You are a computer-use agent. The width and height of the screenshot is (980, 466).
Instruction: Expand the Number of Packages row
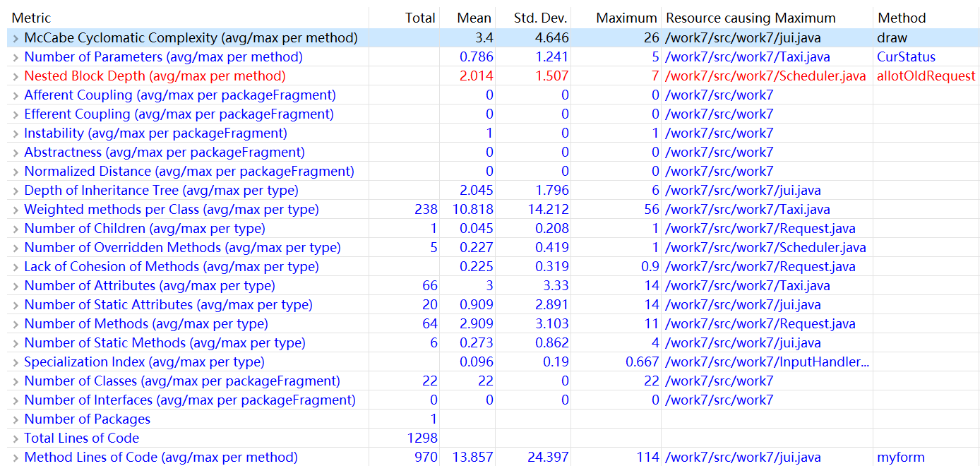[x=16, y=419]
